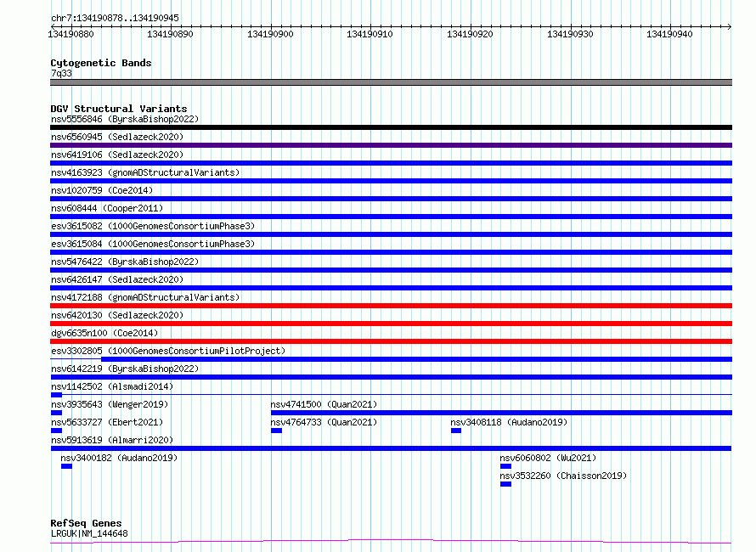Image resolution: width=756 pixels, height=552 pixels.
Task: Click the nsv5556846 (ByrskaBishop2022) variant label
Action: point(125,119)
